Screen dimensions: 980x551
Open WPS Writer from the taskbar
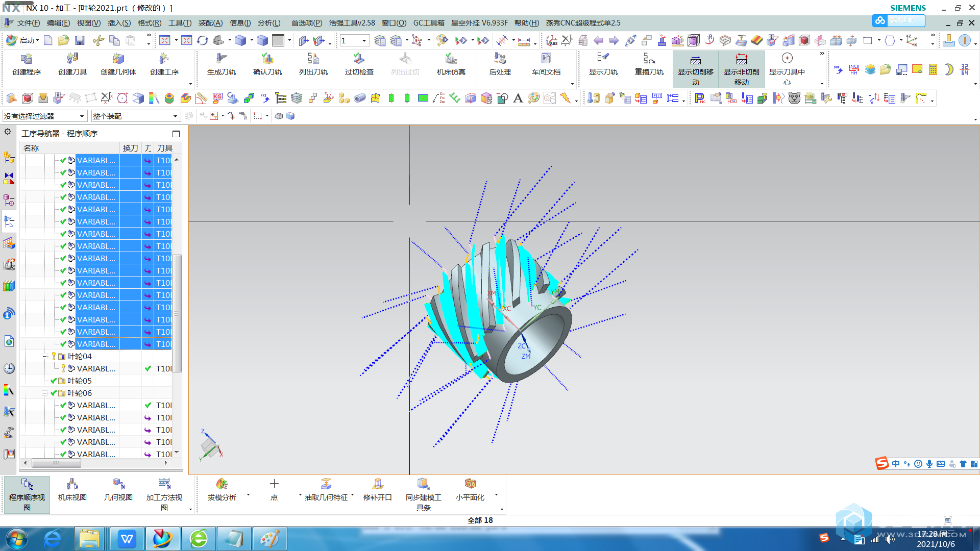[x=127, y=539]
